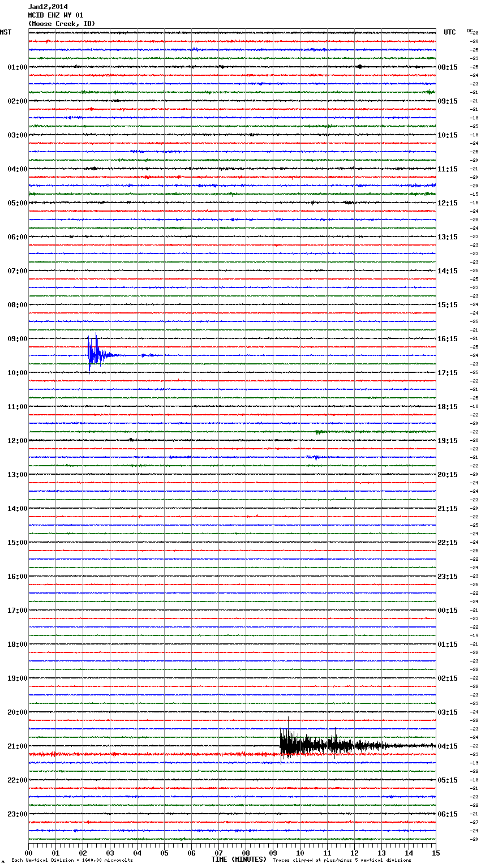Click the 06:15 UTC time label

click(x=448, y=814)
